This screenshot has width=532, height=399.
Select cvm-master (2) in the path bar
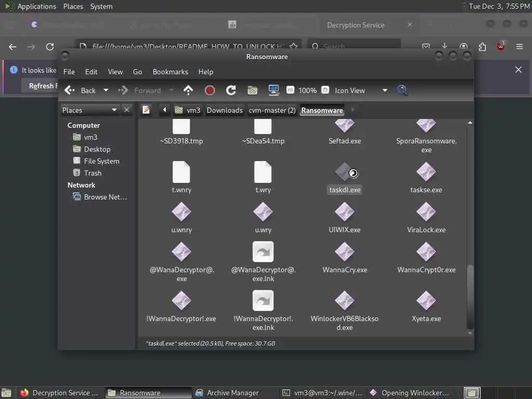point(272,110)
